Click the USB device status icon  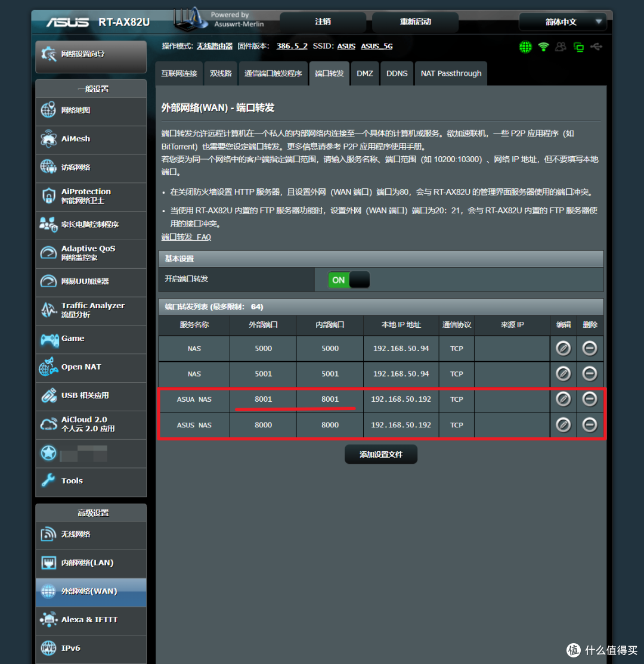[596, 46]
